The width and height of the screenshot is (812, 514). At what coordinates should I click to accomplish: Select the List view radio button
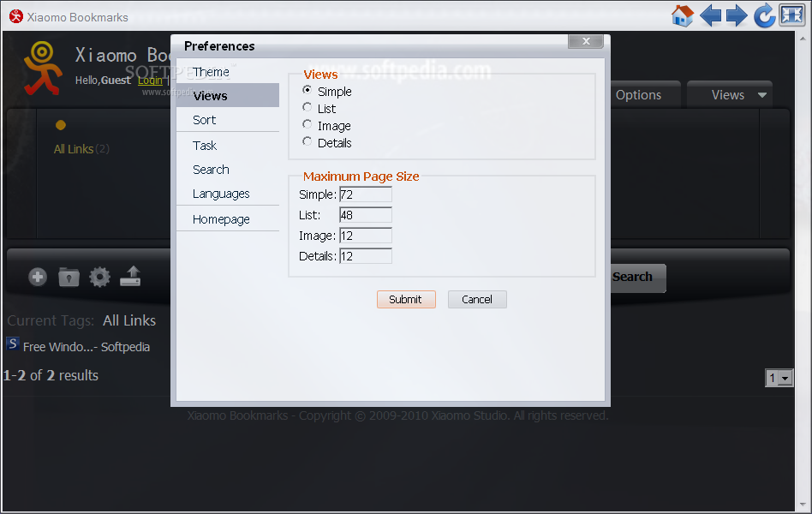[307, 107]
